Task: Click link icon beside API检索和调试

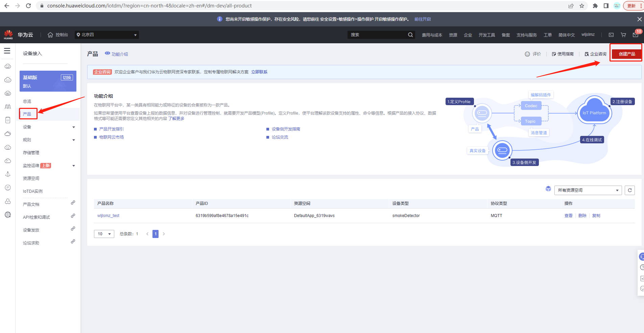Action: click(x=73, y=216)
